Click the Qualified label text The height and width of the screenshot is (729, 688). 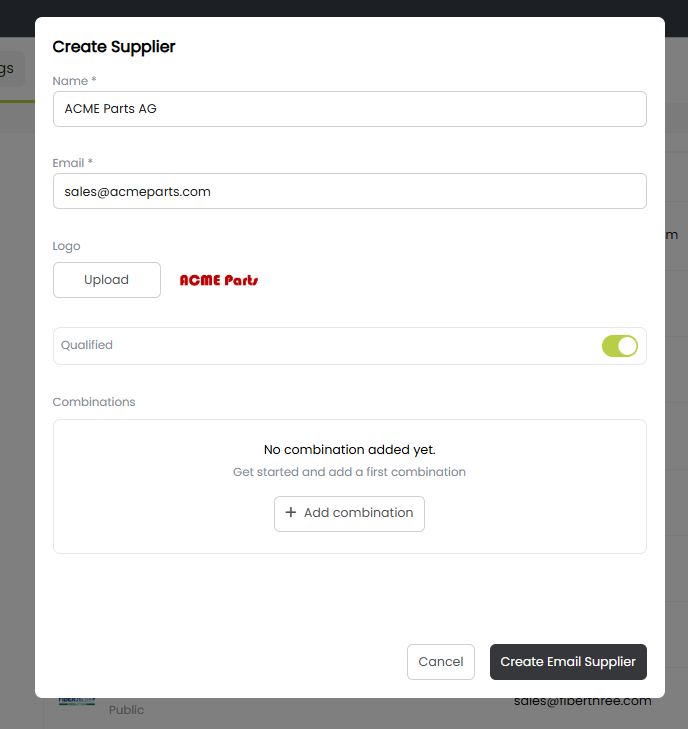coord(87,345)
